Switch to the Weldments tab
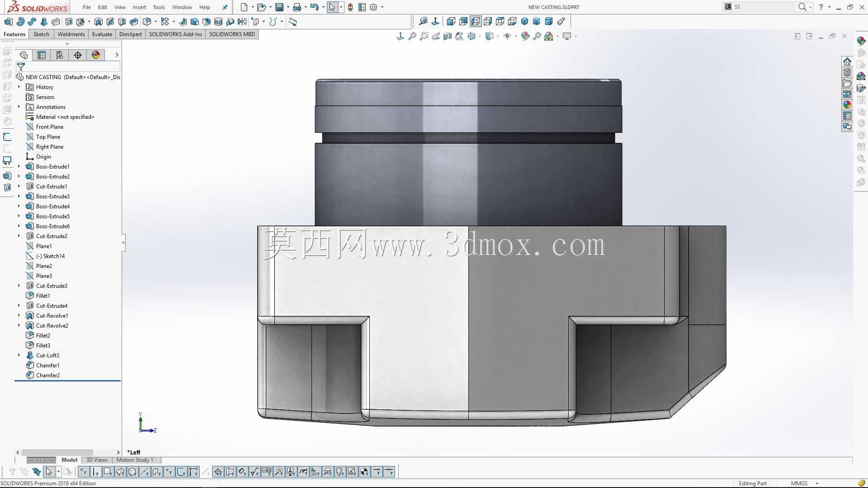 click(x=71, y=34)
